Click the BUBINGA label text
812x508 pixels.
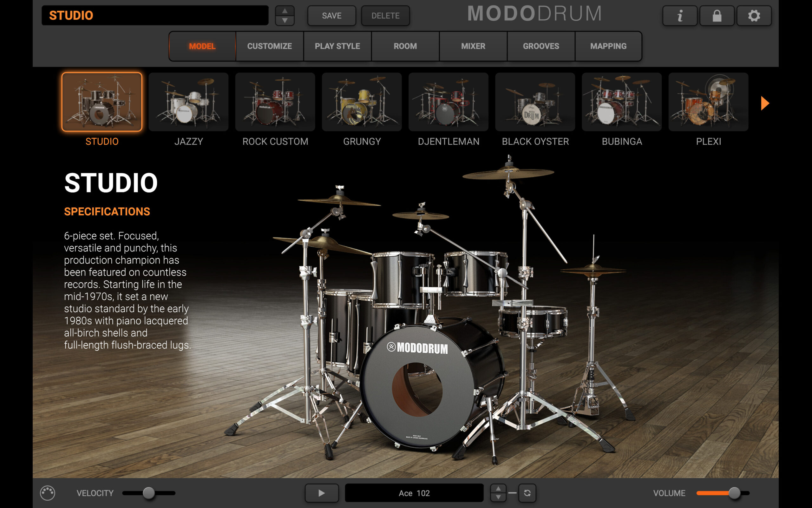click(x=622, y=142)
